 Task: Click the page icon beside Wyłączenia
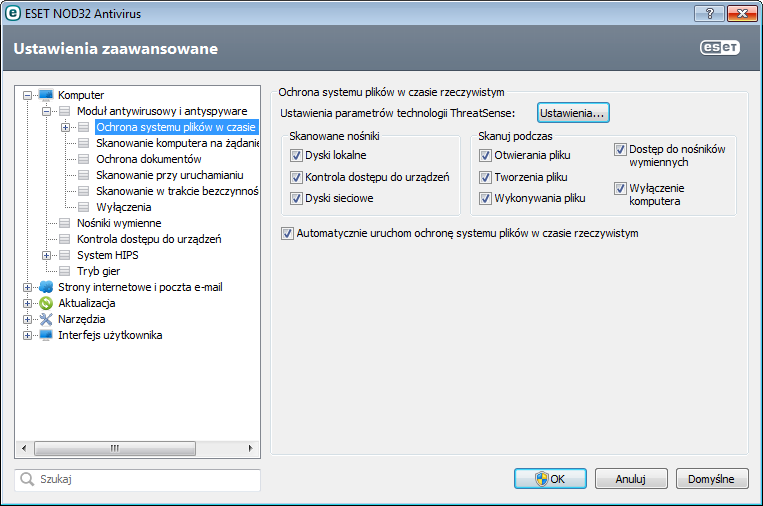click(84, 207)
